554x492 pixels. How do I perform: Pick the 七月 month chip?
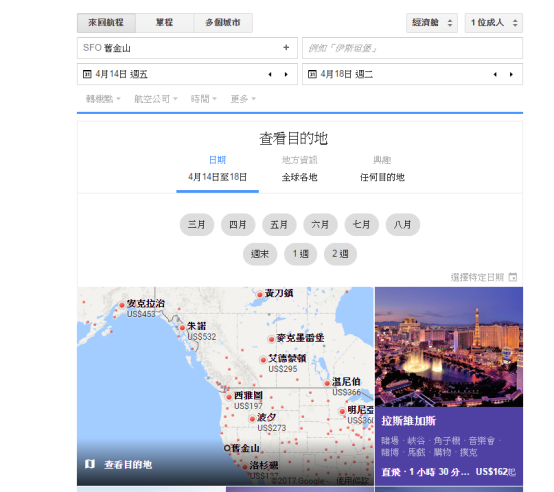[361, 225]
